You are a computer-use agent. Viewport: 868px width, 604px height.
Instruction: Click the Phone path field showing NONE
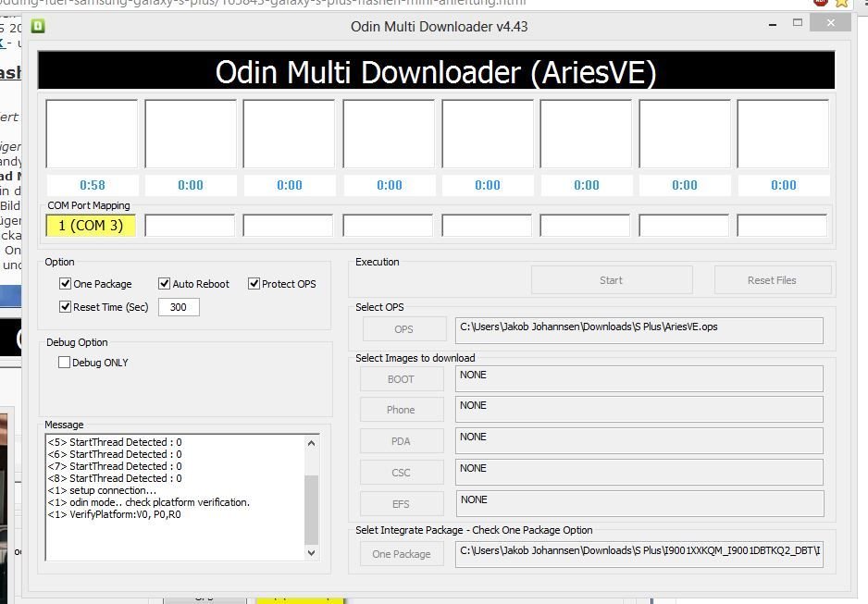point(639,410)
